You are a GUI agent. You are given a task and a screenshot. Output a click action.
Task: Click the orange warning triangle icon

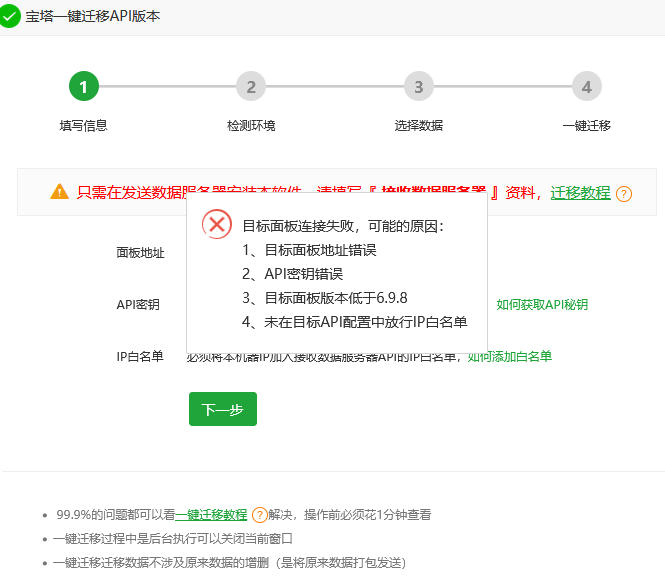pyautogui.click(x=59, y=192)
